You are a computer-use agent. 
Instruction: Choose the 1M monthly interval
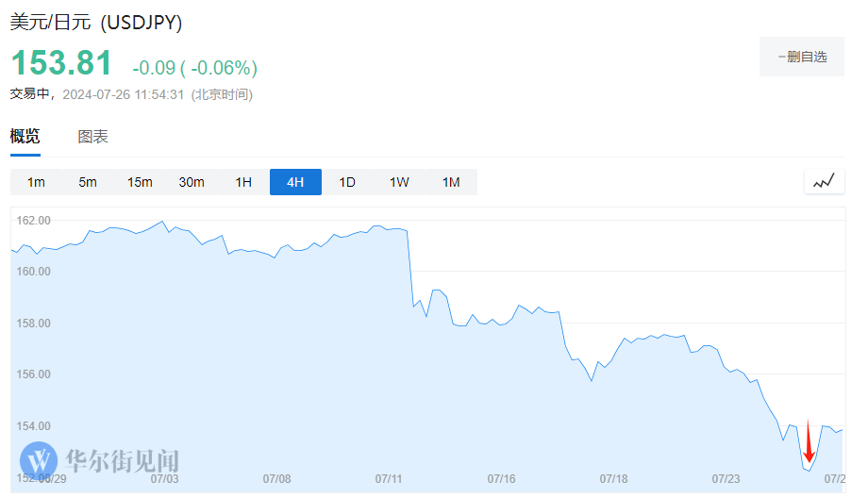point(451,182)
